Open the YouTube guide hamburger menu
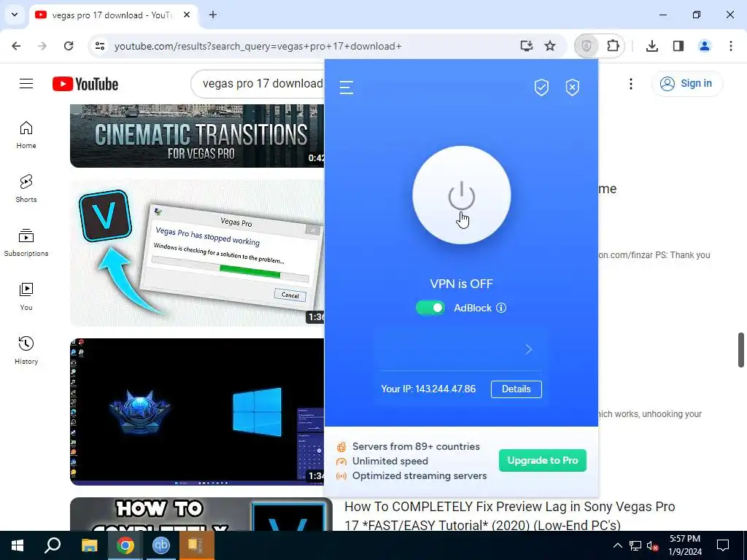 click(x=26, y=84)
